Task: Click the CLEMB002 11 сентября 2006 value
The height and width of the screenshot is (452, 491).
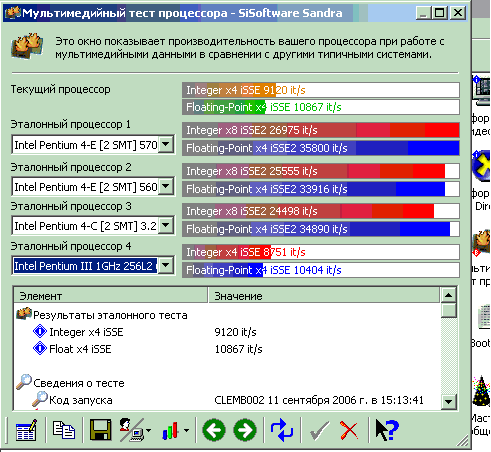Action: [319, 400]
